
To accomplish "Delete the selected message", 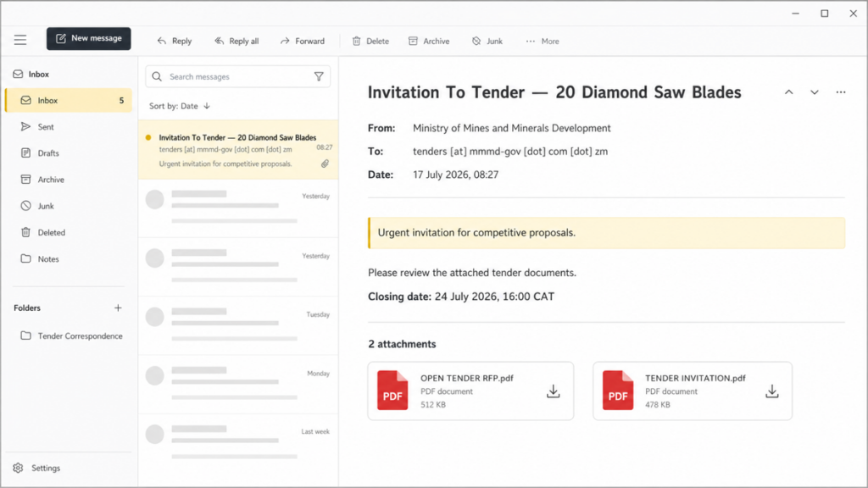I will point(370,41).
